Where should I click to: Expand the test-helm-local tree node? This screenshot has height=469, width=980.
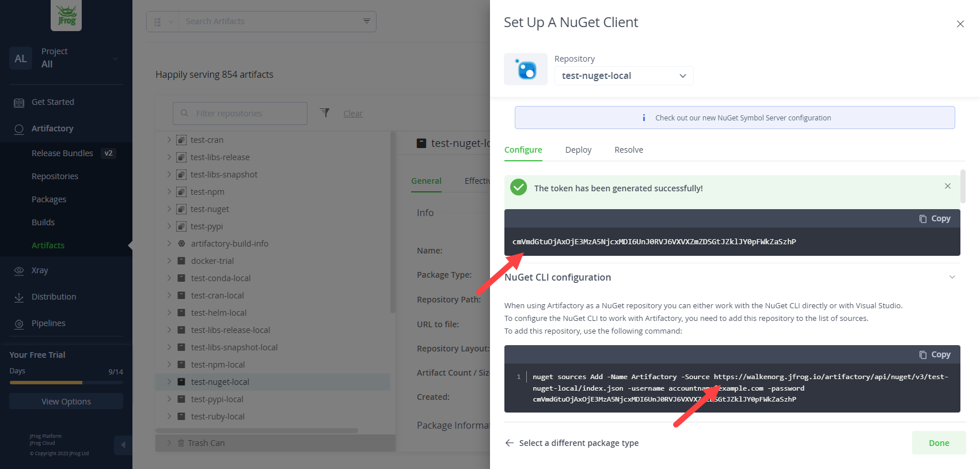click(x=169, y=313)
